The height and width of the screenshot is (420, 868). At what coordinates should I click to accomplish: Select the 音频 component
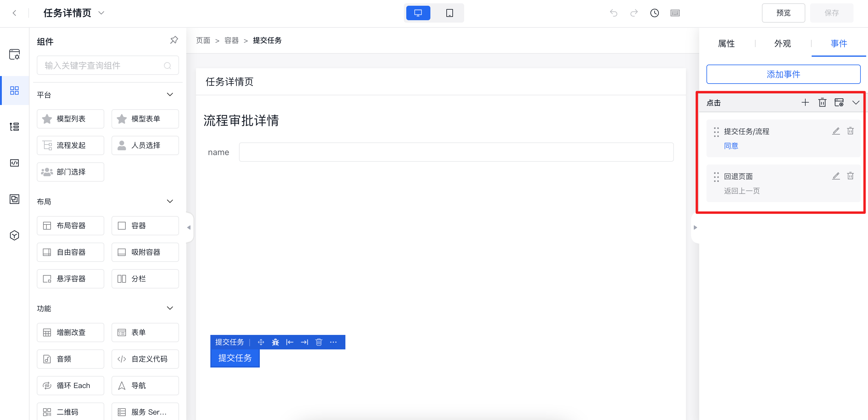(71, 359)
